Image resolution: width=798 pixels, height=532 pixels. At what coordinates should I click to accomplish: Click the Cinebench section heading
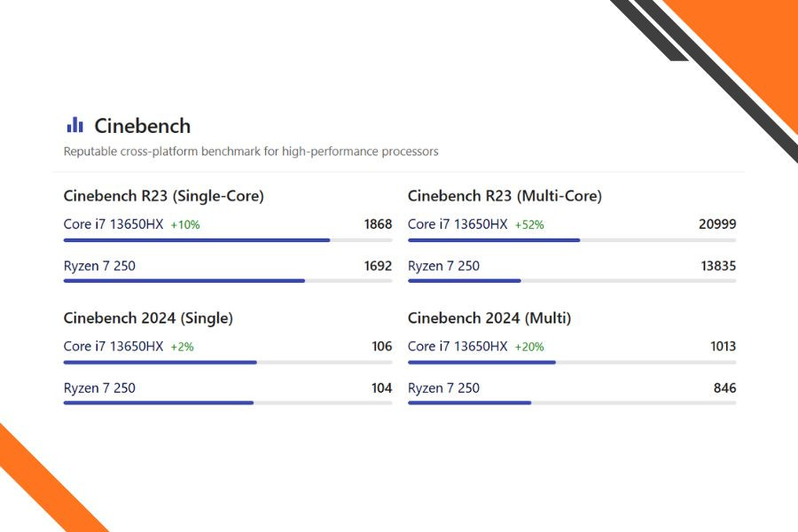[142, 126]
